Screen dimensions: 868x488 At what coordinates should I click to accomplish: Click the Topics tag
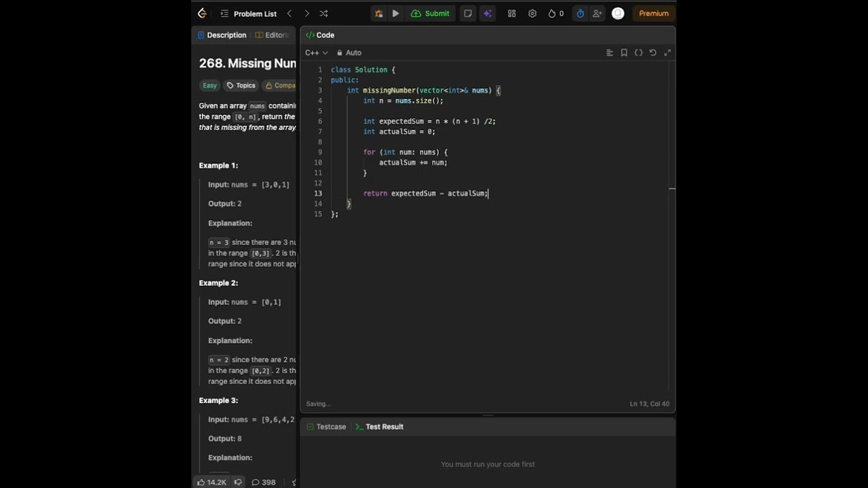pyautogui.click(x=241, y=85)
